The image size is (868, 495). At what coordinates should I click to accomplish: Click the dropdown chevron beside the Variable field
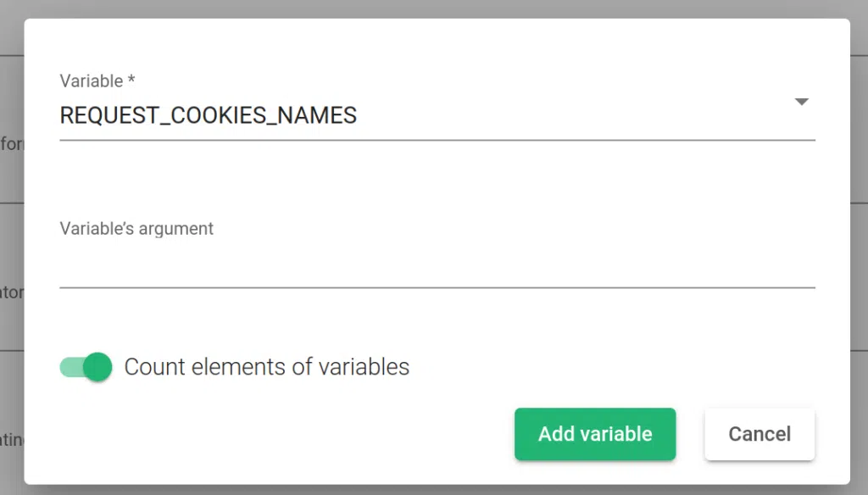[x=801, y=101]
